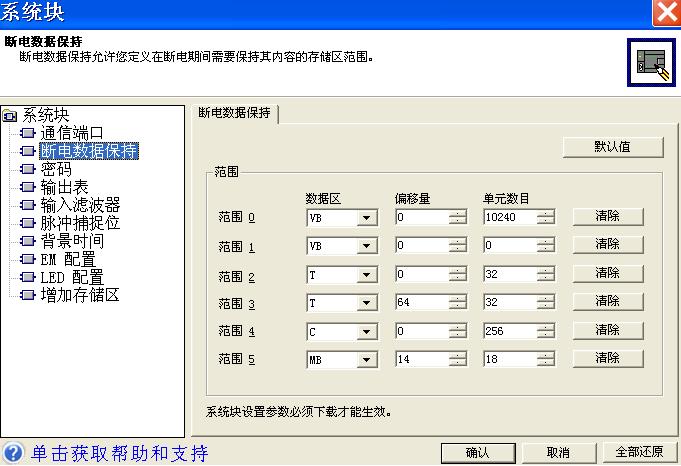This screenshot has width=681, height=466.
Task: Select the 密码 node in tree
Action: pyautogui.click(x=55, y=169)
